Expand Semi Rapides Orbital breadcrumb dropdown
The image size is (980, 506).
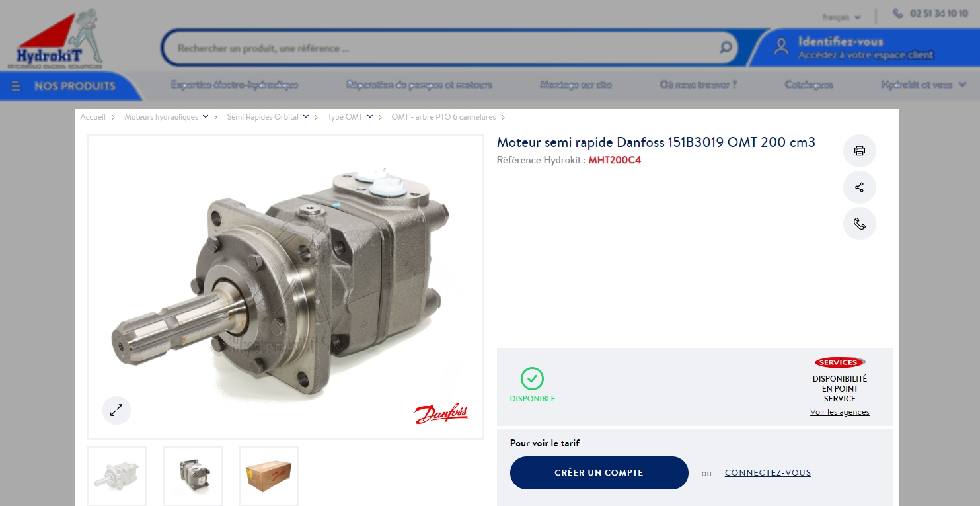click(306, 116)
